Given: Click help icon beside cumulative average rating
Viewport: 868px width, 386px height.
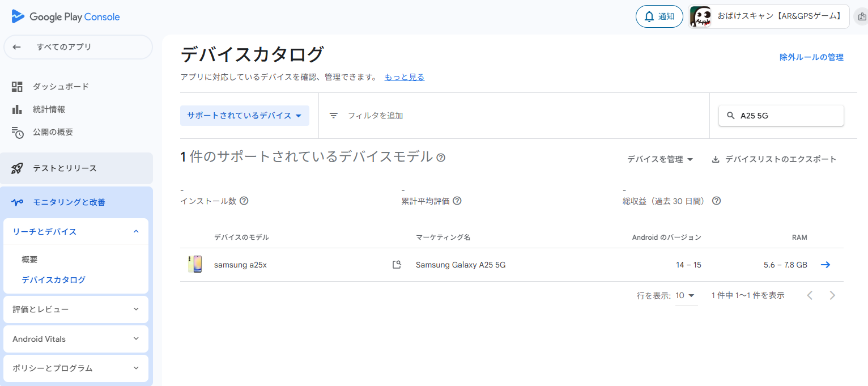Looking at the screenshot, I should pyautogui.click(x=457, y=201).
